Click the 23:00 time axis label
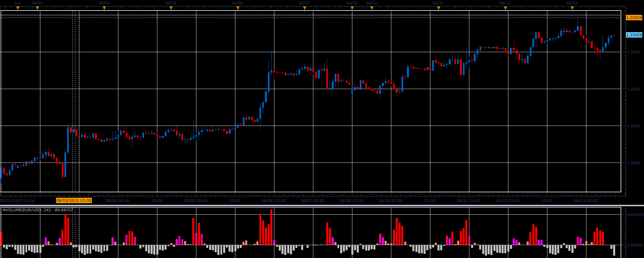The height and width of the screenshot is (258, 644). tap(235, 201)
